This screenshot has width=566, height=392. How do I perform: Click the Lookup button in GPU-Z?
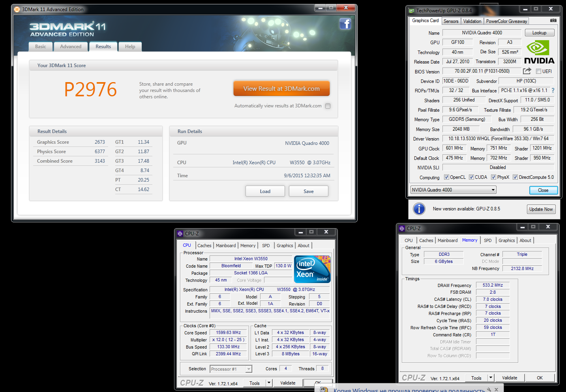(x=539, y=33)
